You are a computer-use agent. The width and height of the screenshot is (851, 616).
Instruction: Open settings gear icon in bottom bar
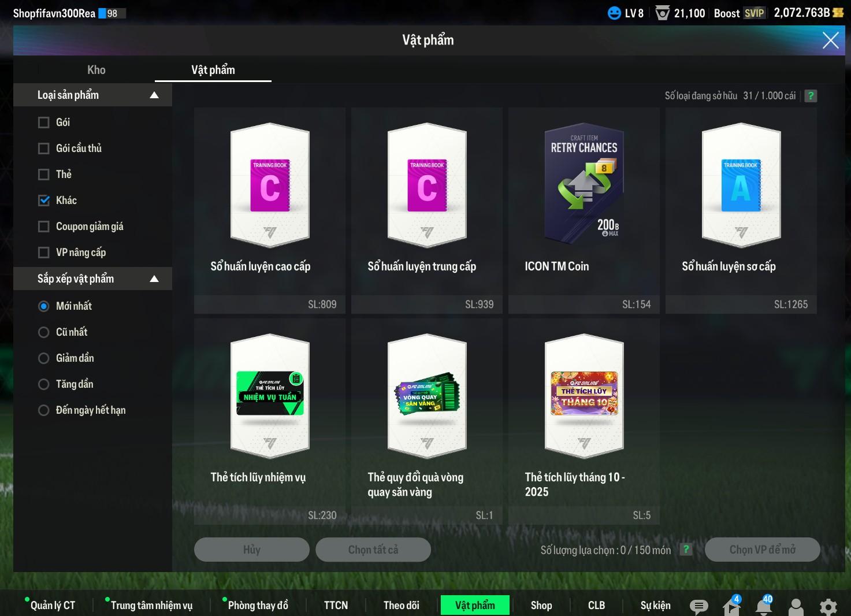(x=828, y=606)
